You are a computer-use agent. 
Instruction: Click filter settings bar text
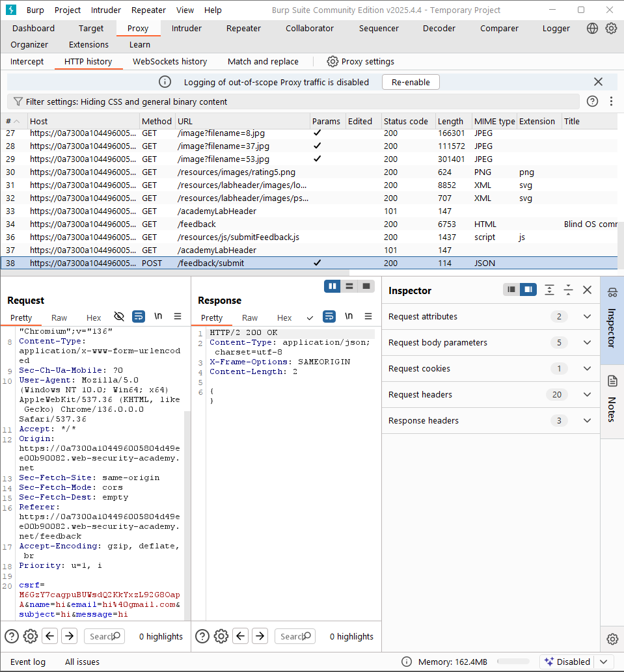[x=126, y=101]
